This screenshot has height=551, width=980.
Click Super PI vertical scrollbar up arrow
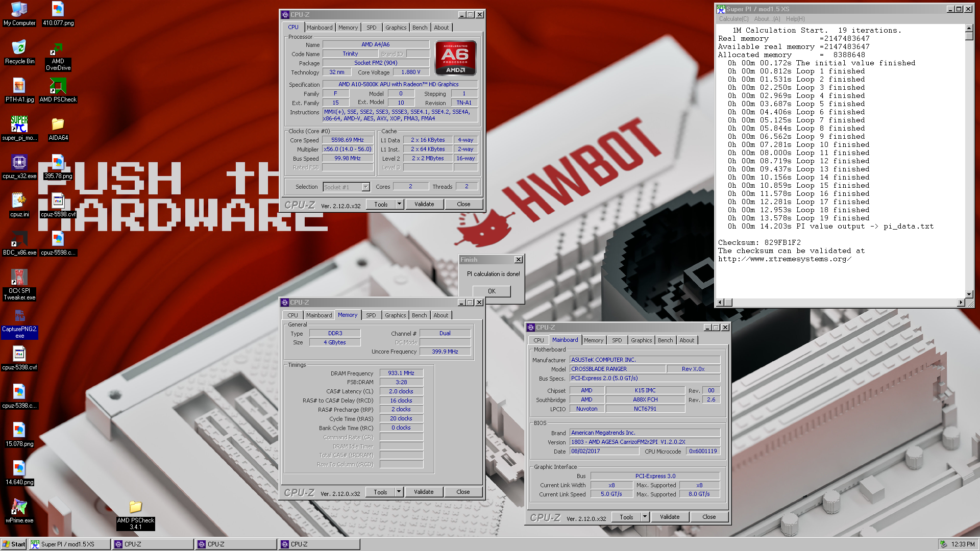tap(969, 28)
